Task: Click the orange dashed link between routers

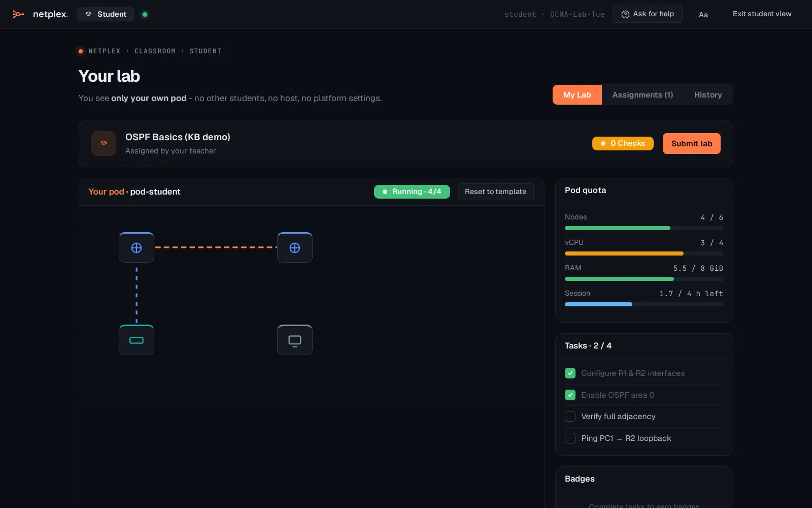Action: tap(216, 247)
